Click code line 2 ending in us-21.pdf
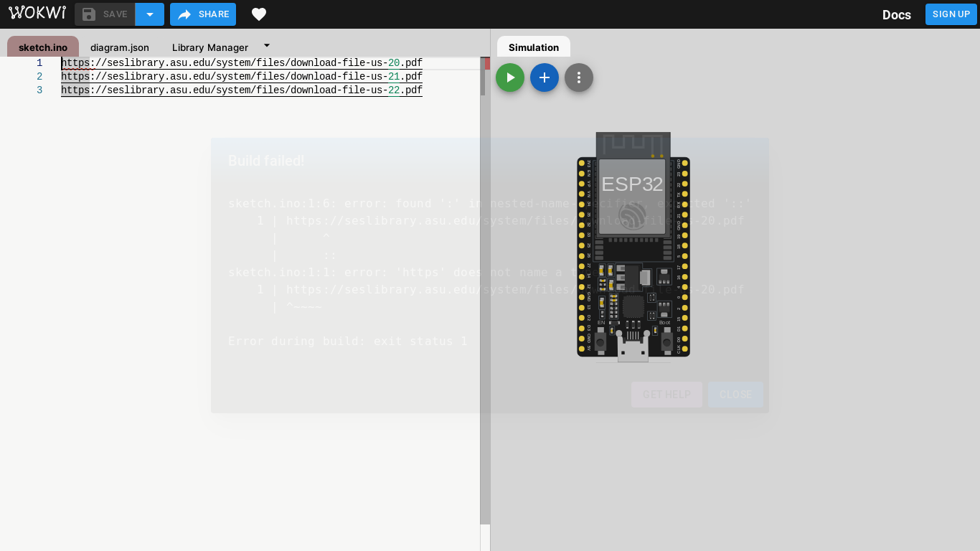980x551 pixels. click(x=242, y=77)
